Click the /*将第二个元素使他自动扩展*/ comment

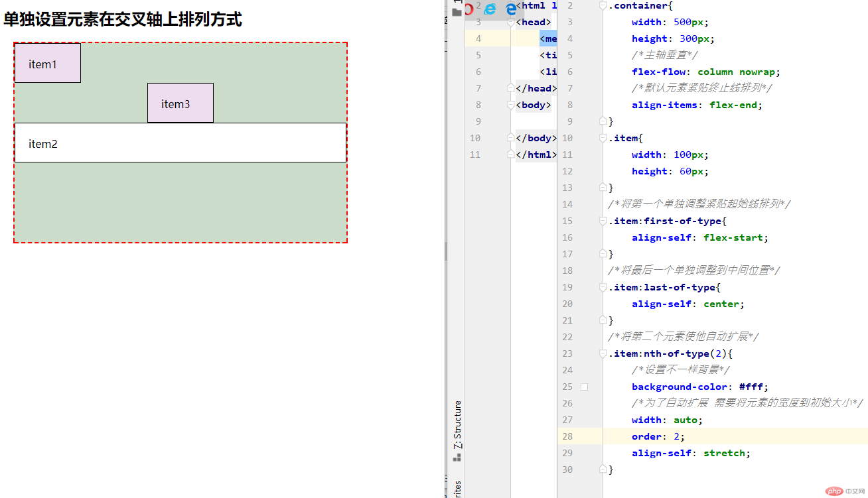click(x=684, y=337)
